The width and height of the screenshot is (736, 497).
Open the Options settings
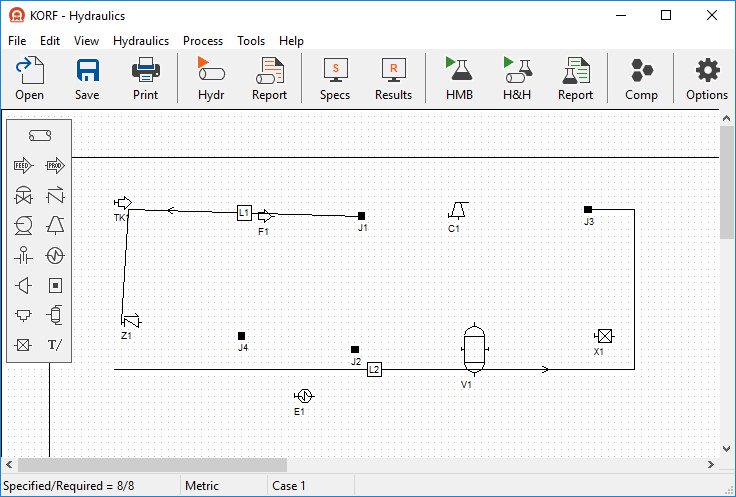[707, 80]
